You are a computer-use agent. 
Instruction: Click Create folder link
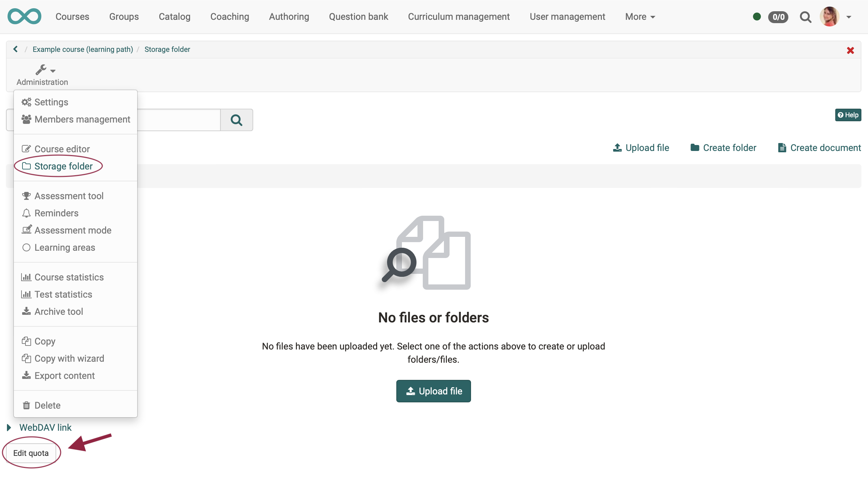coord(723,148)
